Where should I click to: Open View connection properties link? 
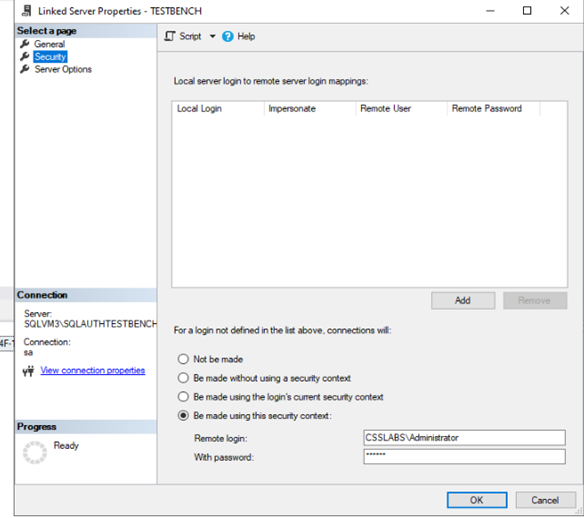[93, 371]
